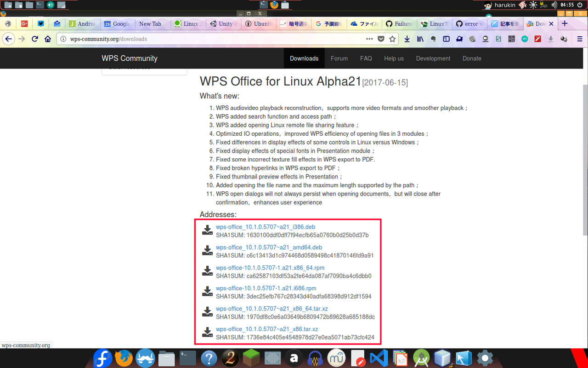
Task: Open the help question mark dock icon
Action: 209,358
